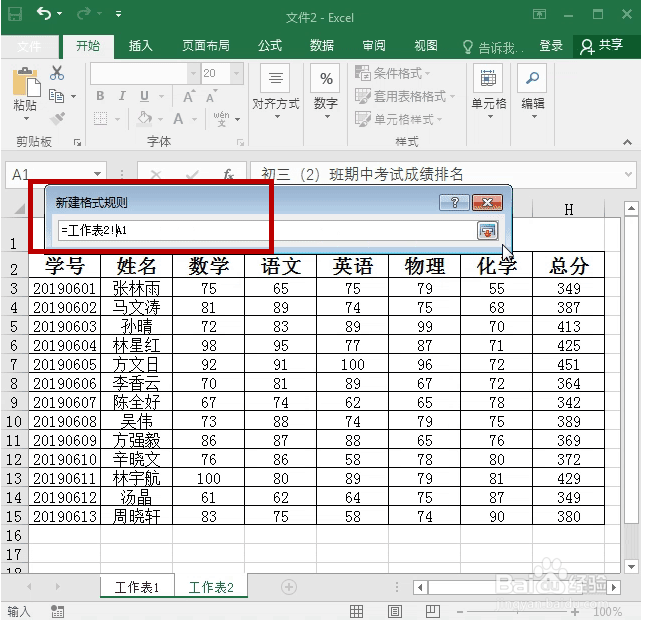Click the =工作表2!A1 reference input field
The height and width of the screenshot is (627, 646).
pyautogui.click(x=267, y=230)
